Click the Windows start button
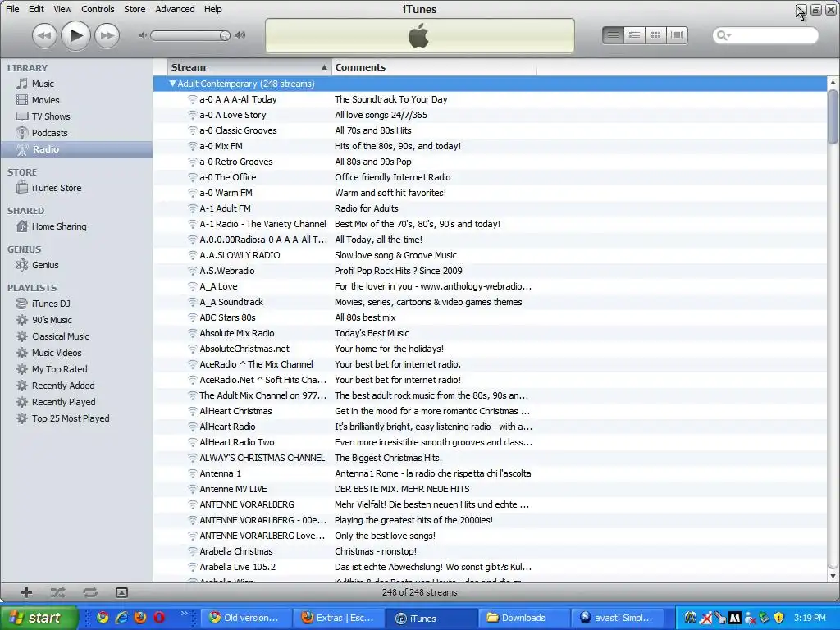The height and width of the screenshot is (630, 840). click(x=39, y=618)
